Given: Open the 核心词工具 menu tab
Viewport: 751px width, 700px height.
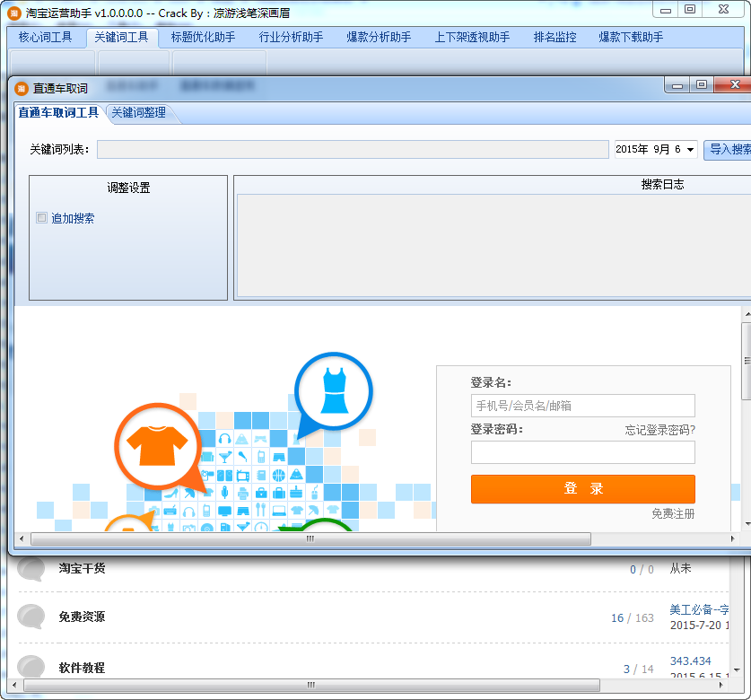Looking at the screenshot, I should 45,37.
